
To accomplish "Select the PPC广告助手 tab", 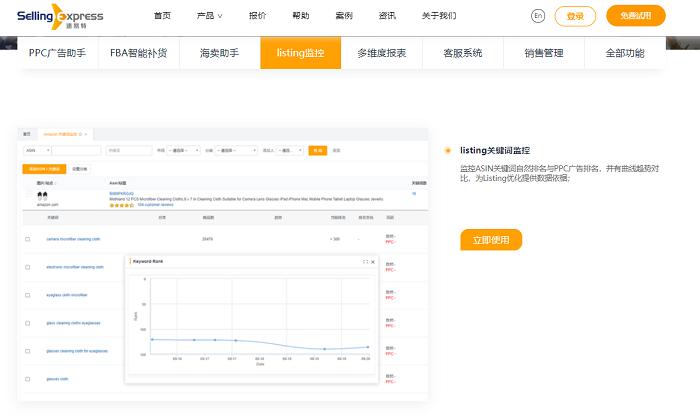I will coord(58,53).
